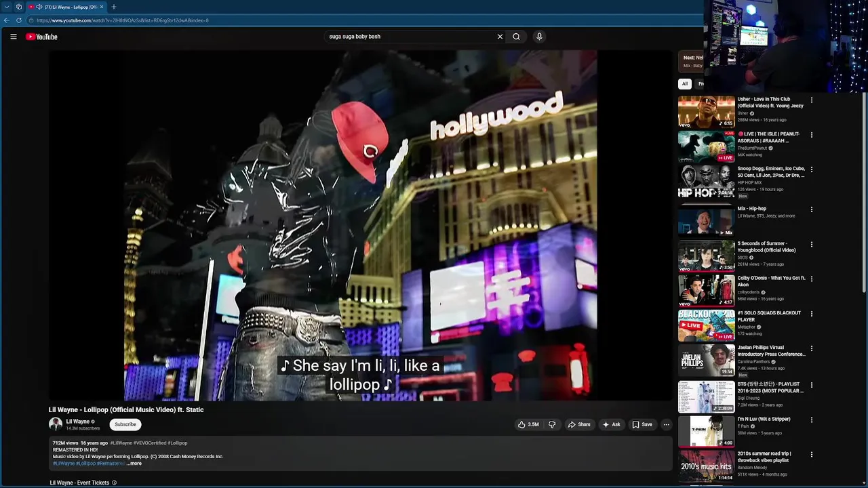868x488 pixels.
Task: Open 5 Seconds of Summer Youngblood title
Action: (766, 247)
